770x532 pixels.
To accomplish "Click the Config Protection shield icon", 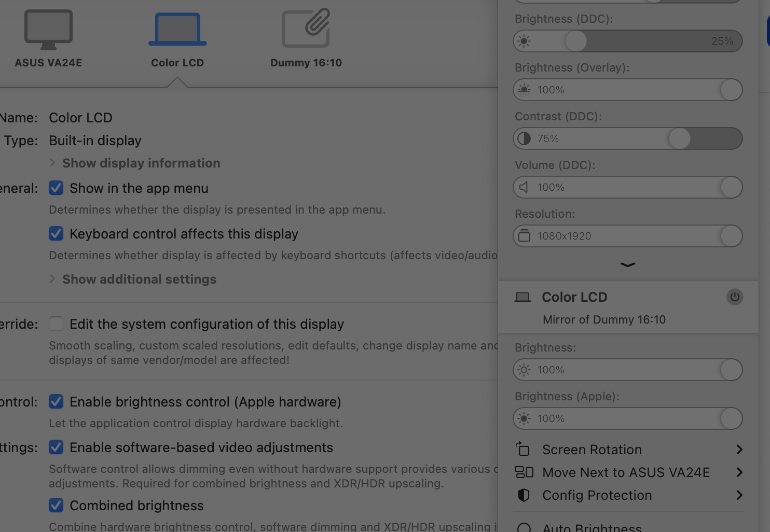I will (523, 495).
